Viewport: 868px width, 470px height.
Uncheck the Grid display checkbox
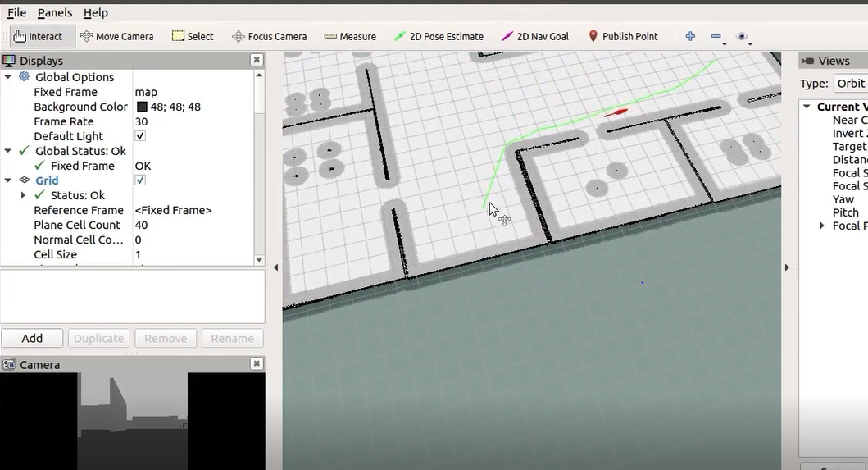pyautogui.click(x=140, y=180)
